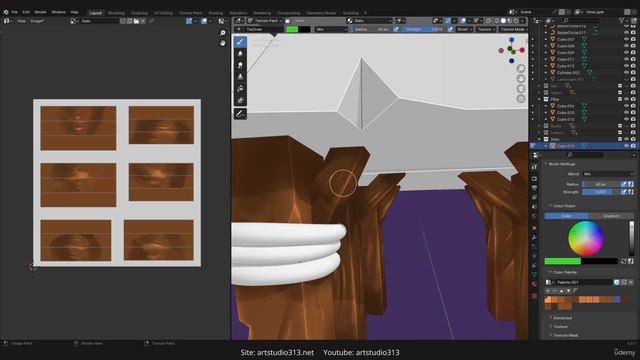Click viewport pan hand button
The height and width of the screenshot is (360, 640).
(x=521, y=79)
